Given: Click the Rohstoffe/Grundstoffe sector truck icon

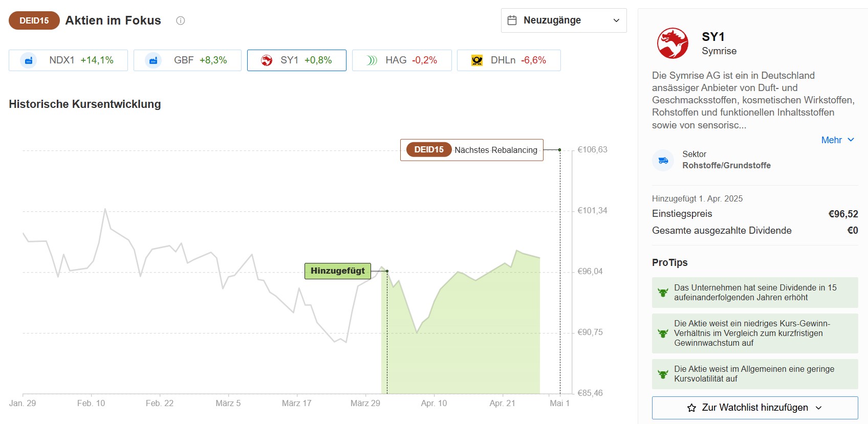Looking at the screenshot, I should 663,160.
